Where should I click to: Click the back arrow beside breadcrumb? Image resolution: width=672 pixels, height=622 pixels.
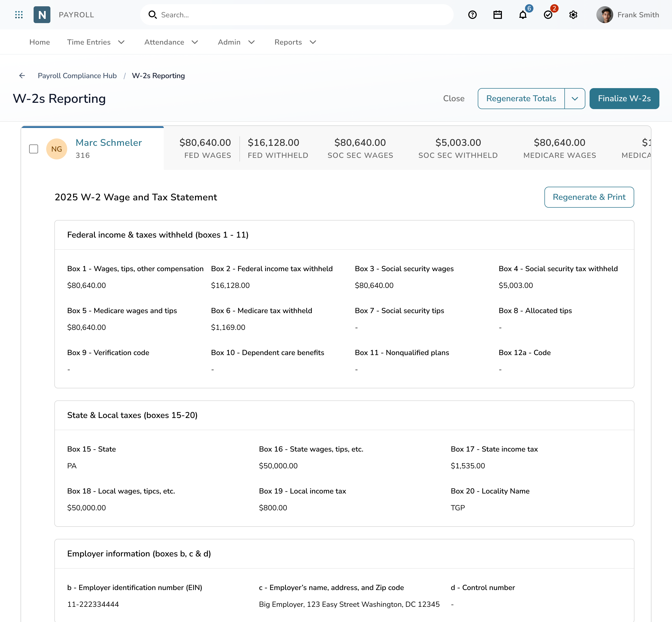[x=22, y=76]
